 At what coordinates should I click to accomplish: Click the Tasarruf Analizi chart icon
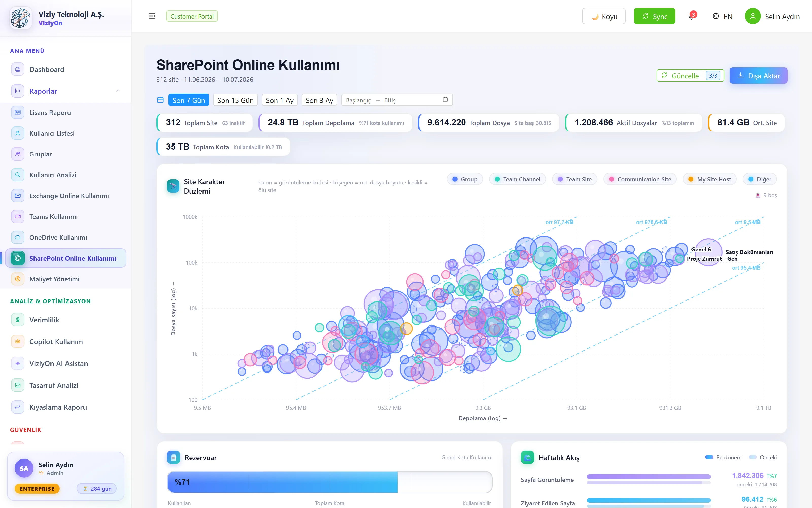(18, 385)
